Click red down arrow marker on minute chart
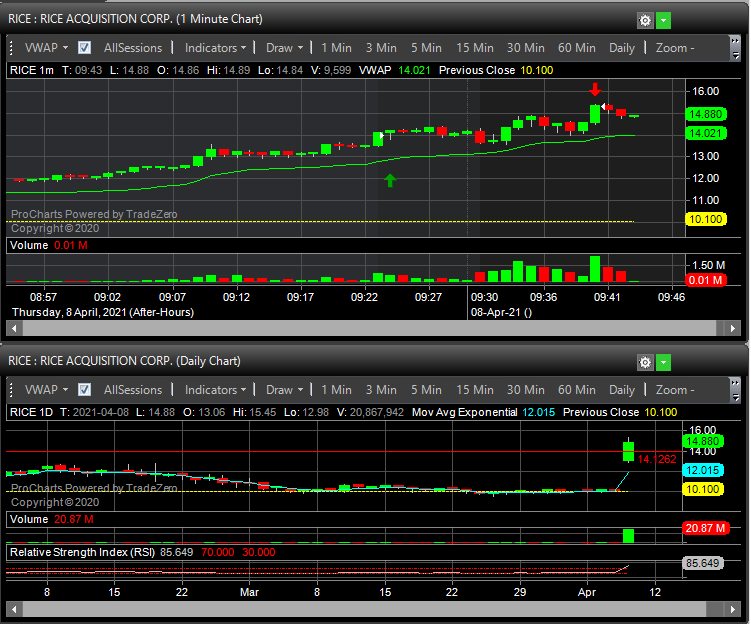This screenshot has width=751, height=624. (595, 89)
